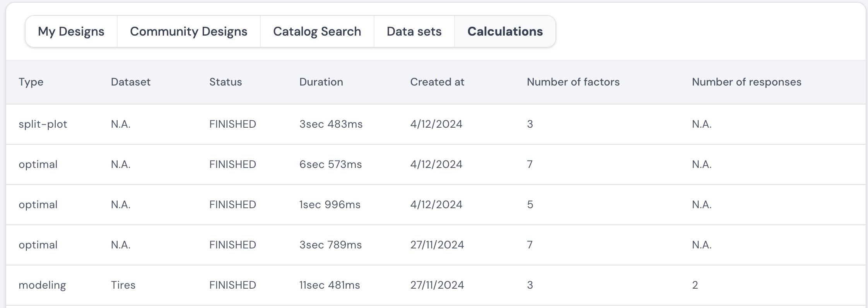Click the Created at column header
Image resolution: width=868 pixels, height=308 pixels.
pyautogui.click(x=437, y=82)
